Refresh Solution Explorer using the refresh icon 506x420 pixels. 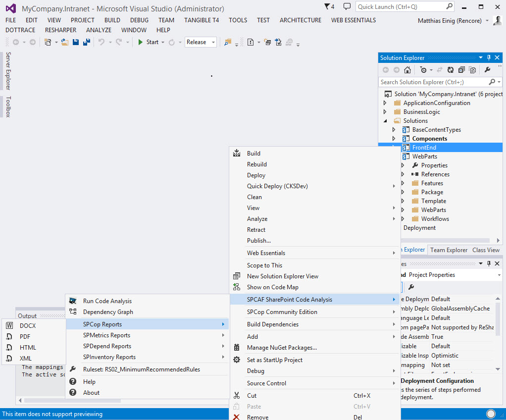pos(450,70)
